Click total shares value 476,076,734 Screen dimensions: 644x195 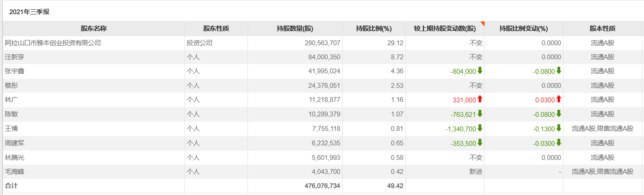(322, 186)
